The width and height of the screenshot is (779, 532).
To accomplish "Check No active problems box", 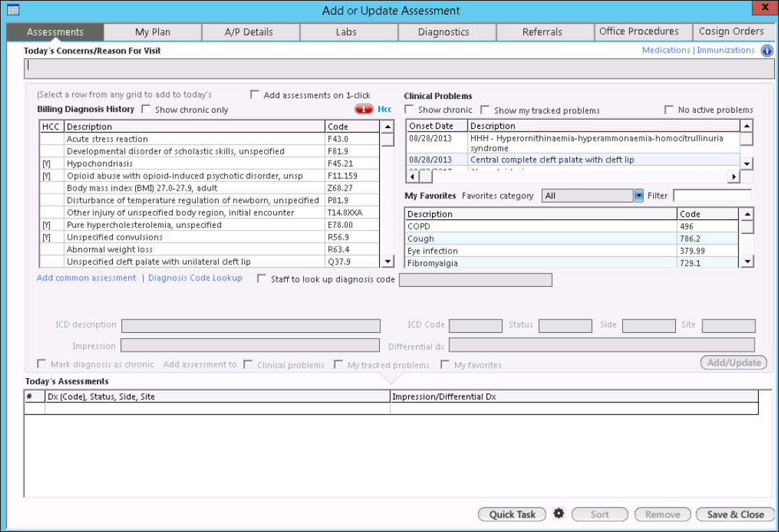I will 669,110.
